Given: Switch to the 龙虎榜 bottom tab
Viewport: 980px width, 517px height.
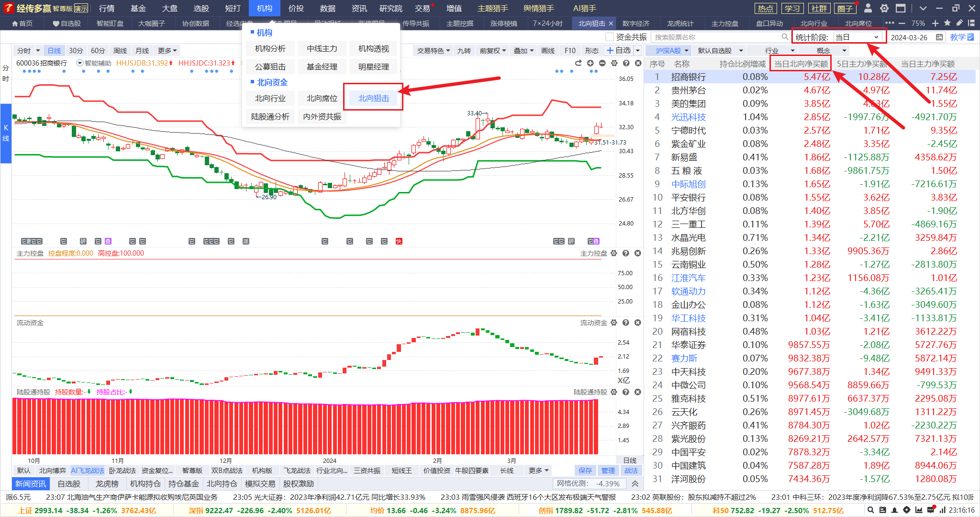Looking at the screenshot, I should tap(107, 484).
